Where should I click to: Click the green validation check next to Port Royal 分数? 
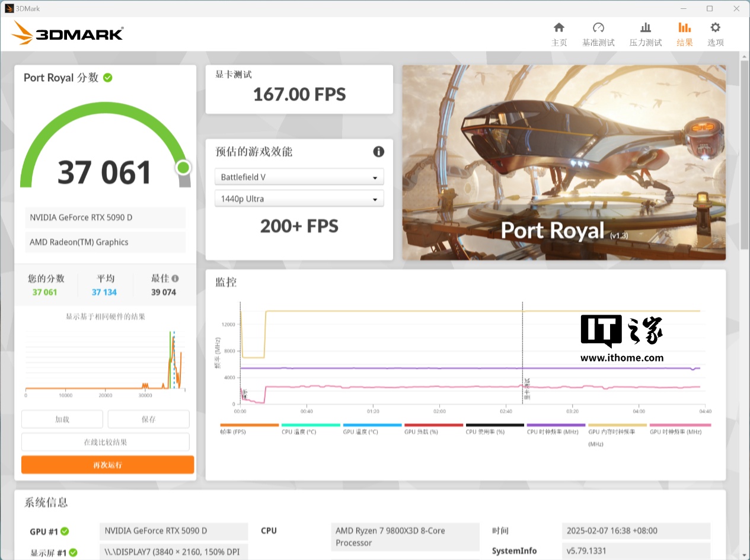pos(108,78)
